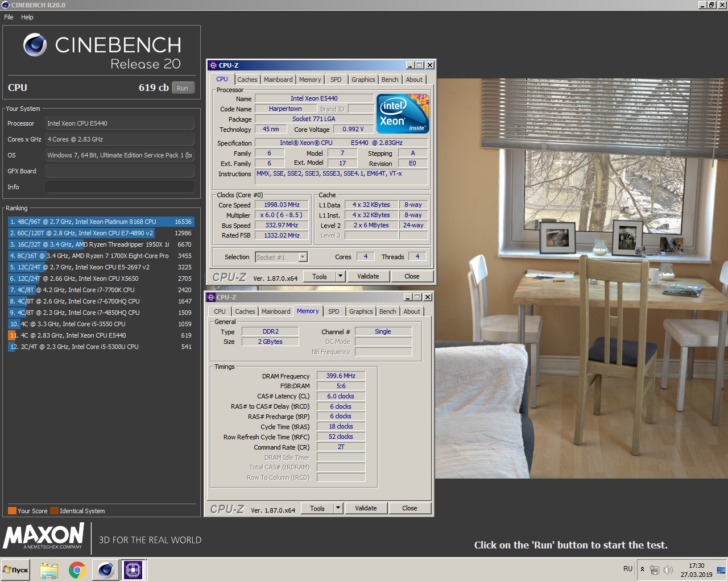Image resolution: width=728 pixels, height=582 pixels.
Task: Open SPD tab in lower CPU-Z
Action: click(334, 311)
